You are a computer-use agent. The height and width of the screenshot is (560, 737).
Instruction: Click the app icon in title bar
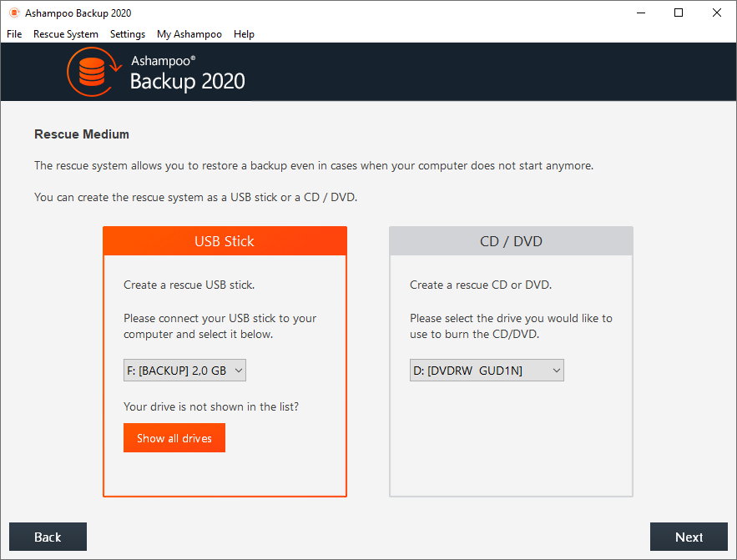pos(14,13)
